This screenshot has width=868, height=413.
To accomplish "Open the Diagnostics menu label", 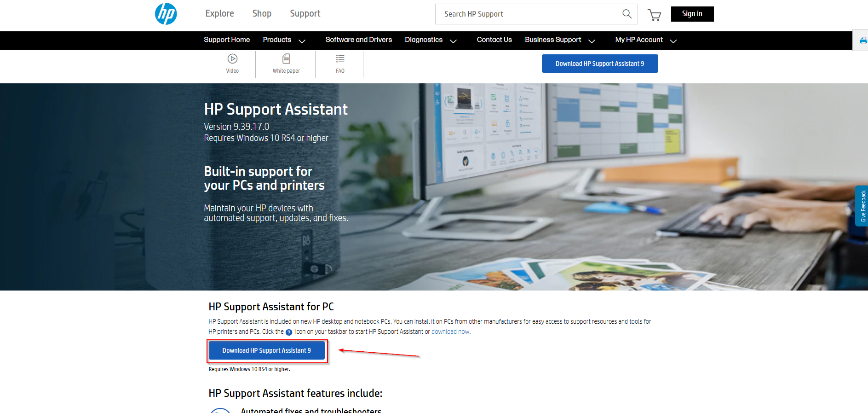I will (424, 40).
